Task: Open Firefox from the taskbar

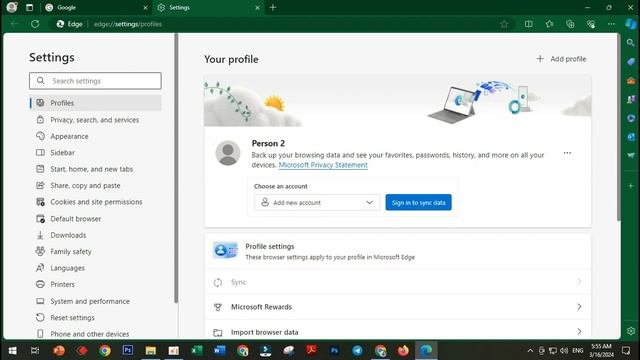Action: point(403,351)
